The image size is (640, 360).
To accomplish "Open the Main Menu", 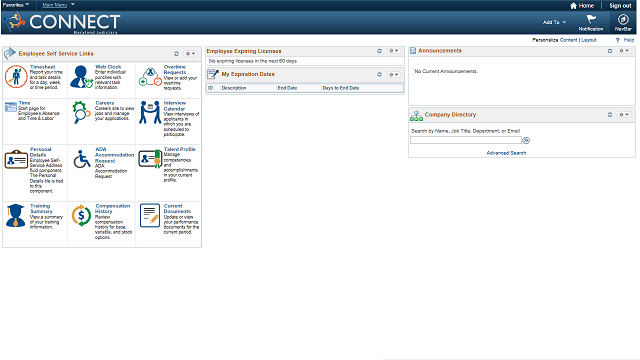I will coord(58,5).
